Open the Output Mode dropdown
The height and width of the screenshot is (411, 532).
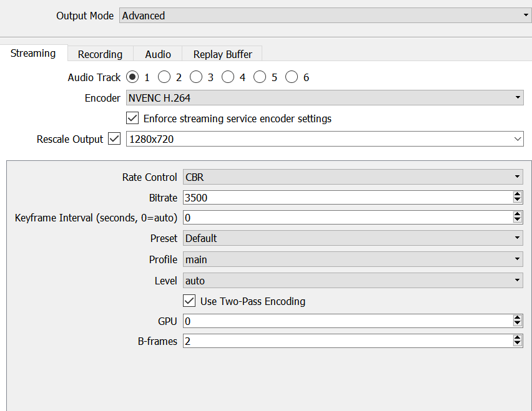tap(325, 16)
